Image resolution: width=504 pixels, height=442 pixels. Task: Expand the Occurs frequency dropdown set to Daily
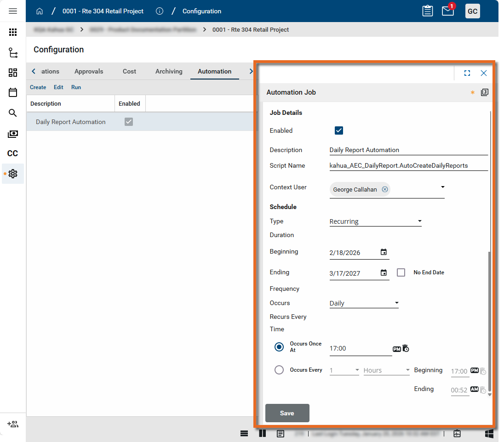364,303
